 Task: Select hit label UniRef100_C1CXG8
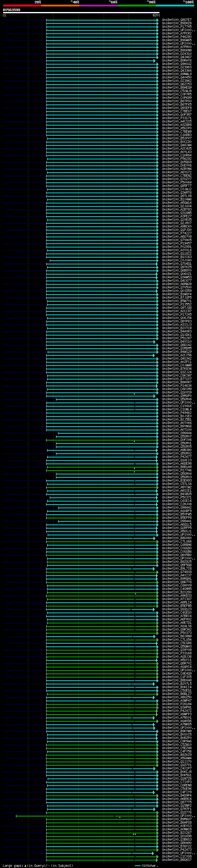click(x=177, y=857)
